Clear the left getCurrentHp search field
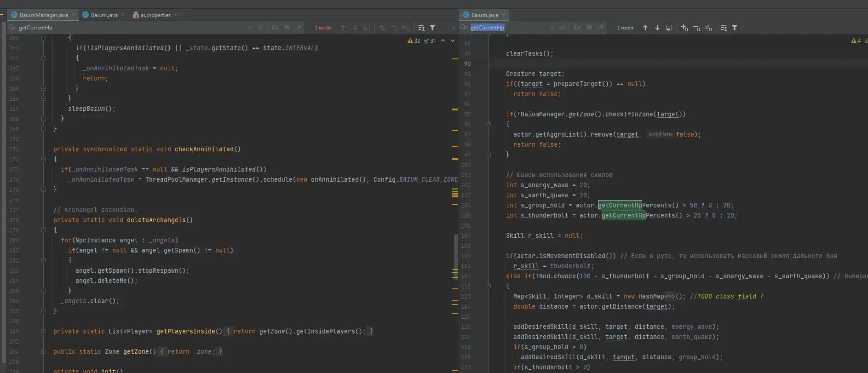This screenshot has height=373, width=868. pyautogui.click(x=250, y=28)
